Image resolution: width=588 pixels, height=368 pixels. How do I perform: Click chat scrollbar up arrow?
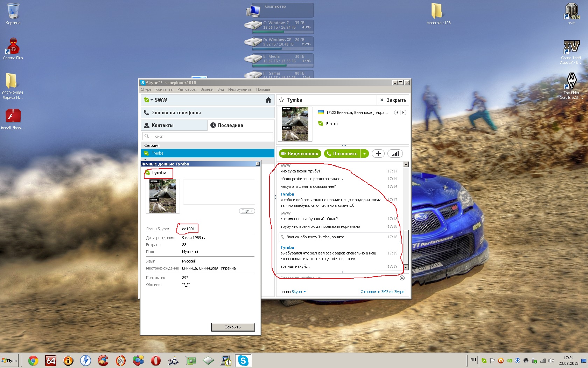coord(406,164)
